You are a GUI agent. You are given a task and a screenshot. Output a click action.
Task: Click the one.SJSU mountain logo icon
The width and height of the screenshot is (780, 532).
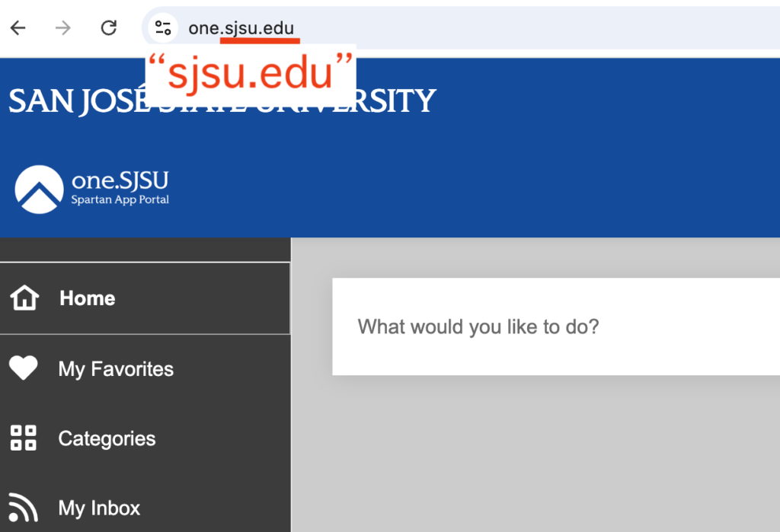(x=40, y=190)
